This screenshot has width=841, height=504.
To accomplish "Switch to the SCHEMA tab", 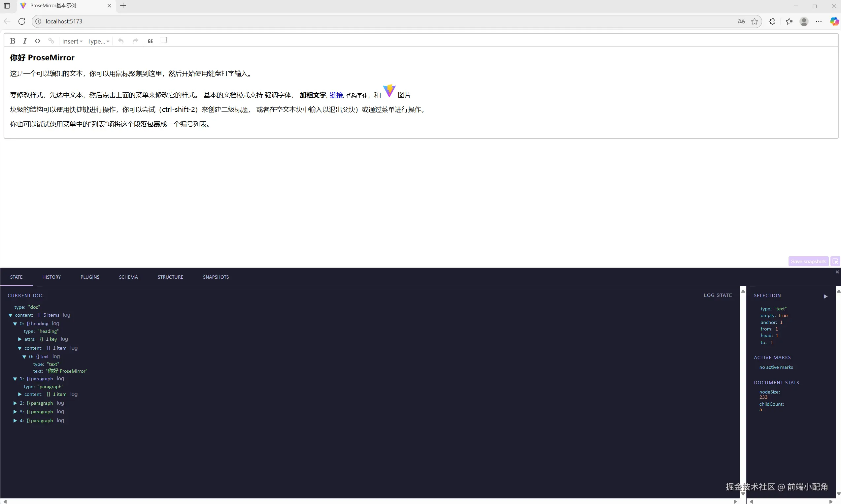I will point(128,277).
